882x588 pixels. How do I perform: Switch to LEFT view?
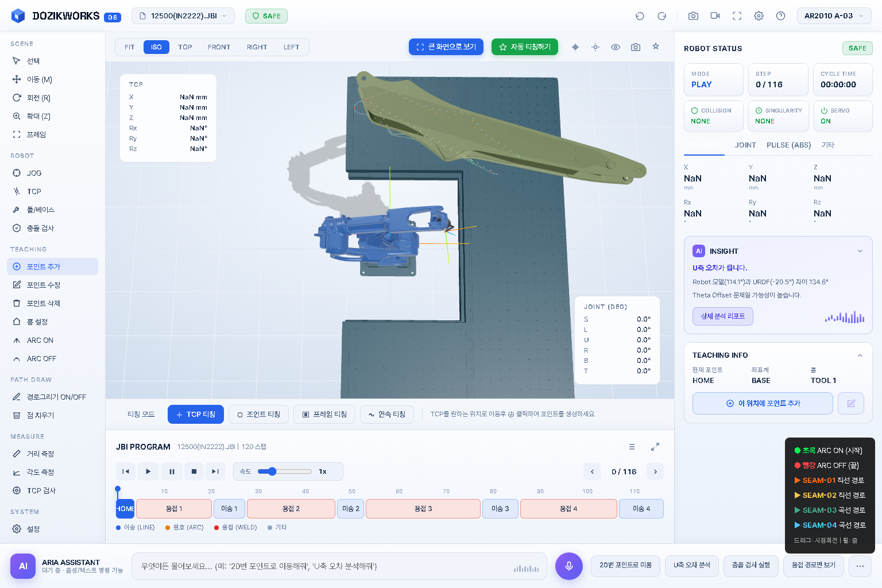(291, 47)
